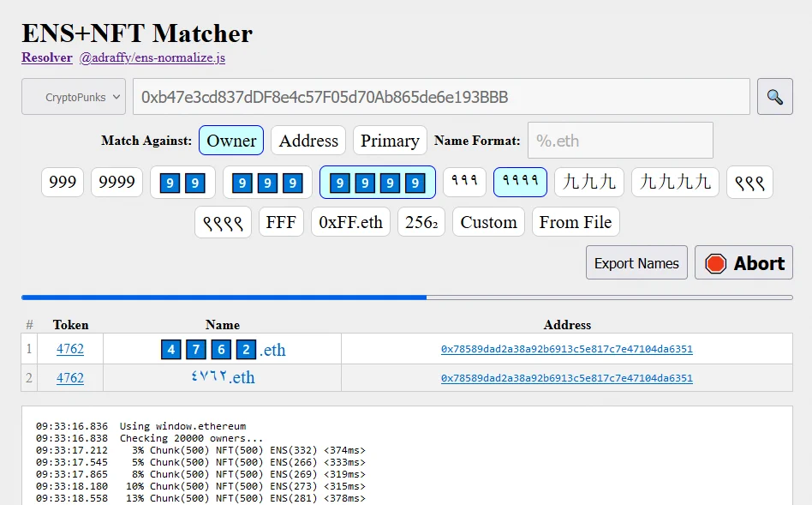Image resolution: width=812 pixels, height=505 pixels.
Task: Toggle the 256₂ preset
Action: [421, 222]
